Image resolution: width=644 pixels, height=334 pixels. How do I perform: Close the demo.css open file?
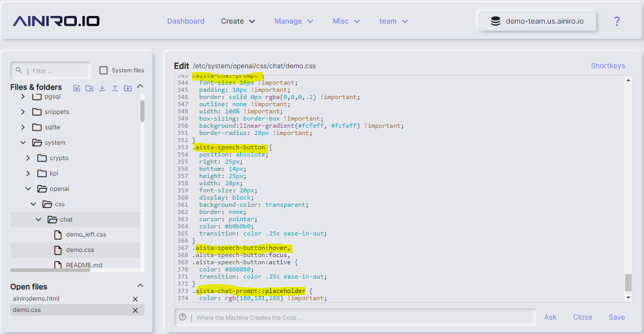135,310
